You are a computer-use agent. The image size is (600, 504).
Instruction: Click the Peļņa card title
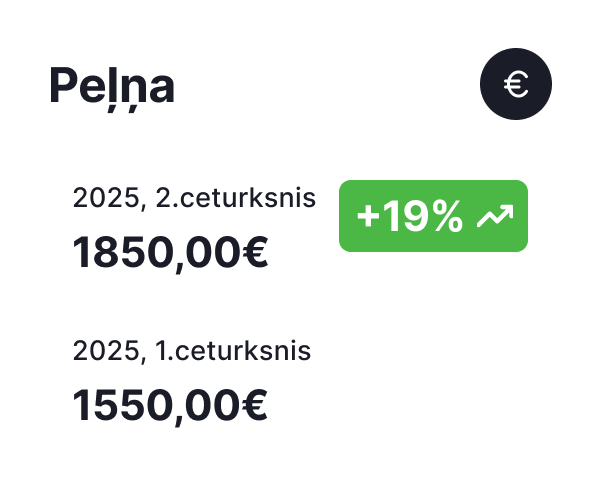pyautogui.click(x=112, y=88)
